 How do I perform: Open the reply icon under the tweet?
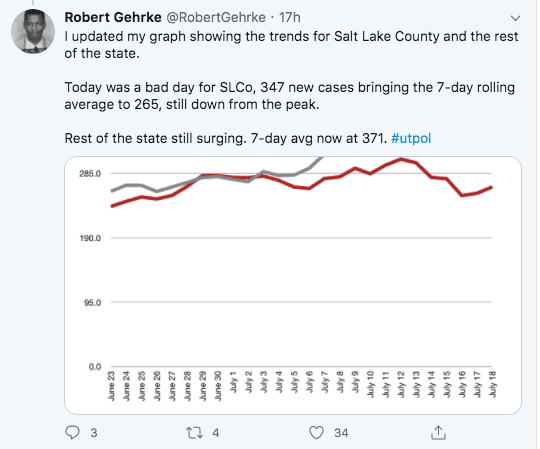point(72,432)
